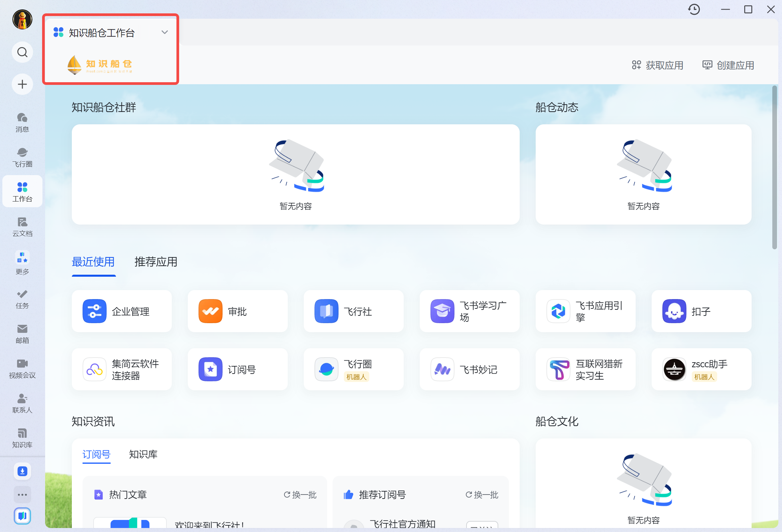Launch the 审批 app
Viewport: 782px width, 532px height.
[238, 311]
